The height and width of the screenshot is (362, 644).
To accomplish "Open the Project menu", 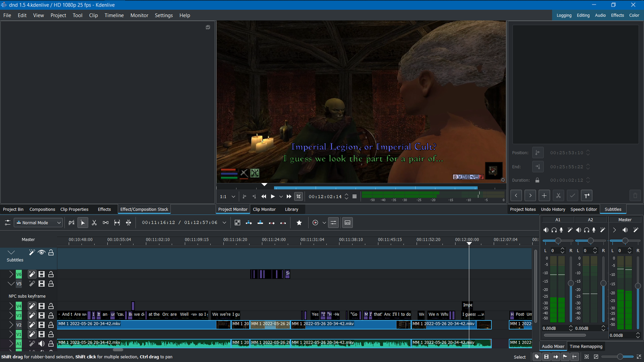I will click(x=58, y=15).
